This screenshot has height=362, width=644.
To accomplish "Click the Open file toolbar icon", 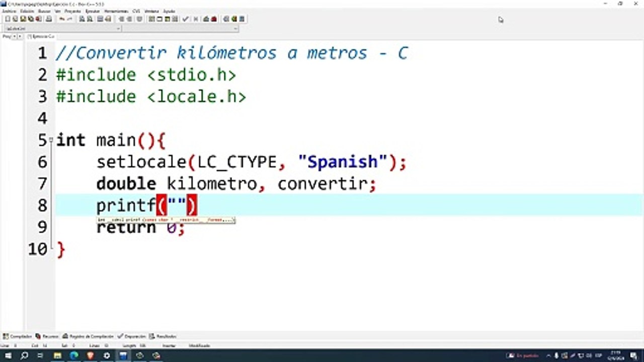I will (x=15, y=19).
